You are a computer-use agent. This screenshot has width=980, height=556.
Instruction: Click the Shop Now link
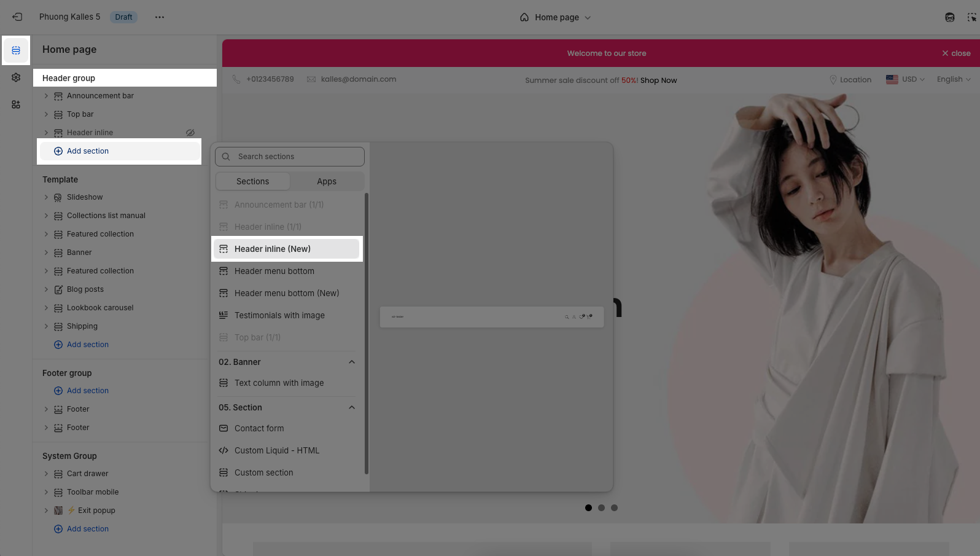point(658,80)
